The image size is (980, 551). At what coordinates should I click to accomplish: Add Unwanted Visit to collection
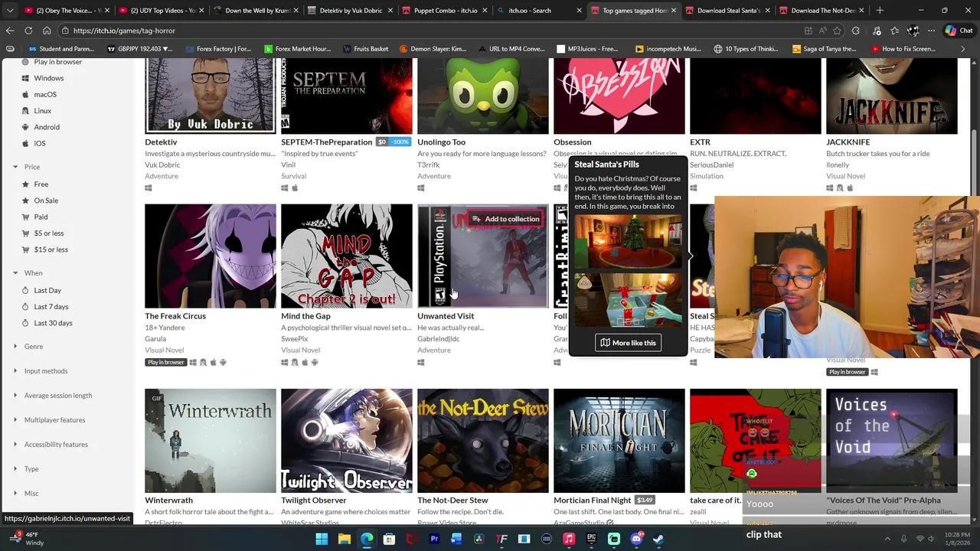pos(506,219)
